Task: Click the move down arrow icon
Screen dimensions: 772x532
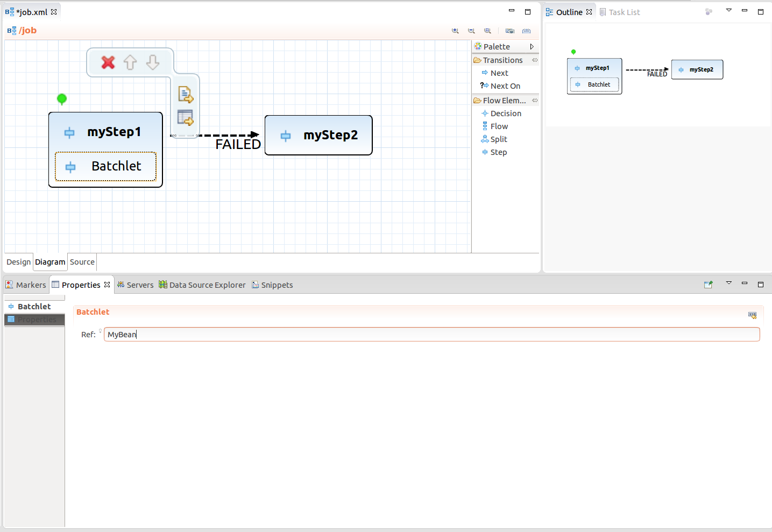Action: 153,63
